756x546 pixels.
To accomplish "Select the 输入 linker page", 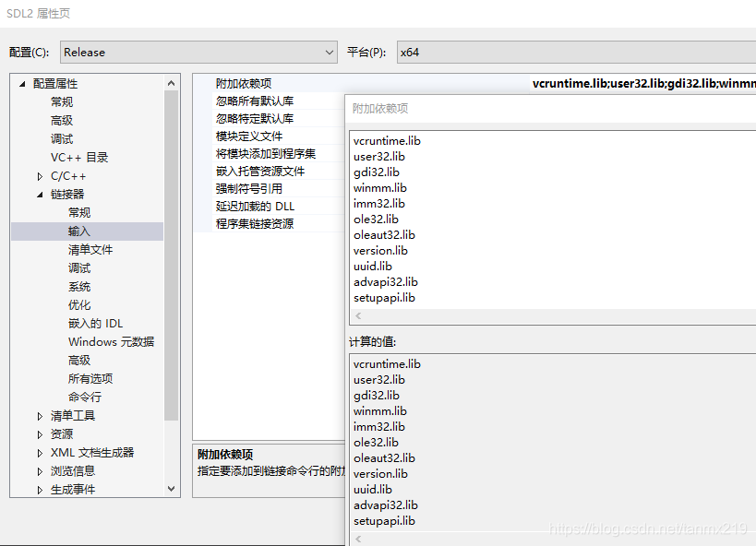I will point(79,231).
